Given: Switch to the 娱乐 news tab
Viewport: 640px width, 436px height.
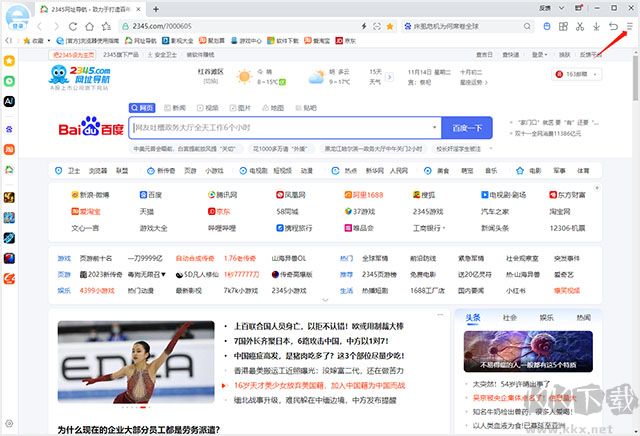Looking at the screenshot, I should (546, 317).
